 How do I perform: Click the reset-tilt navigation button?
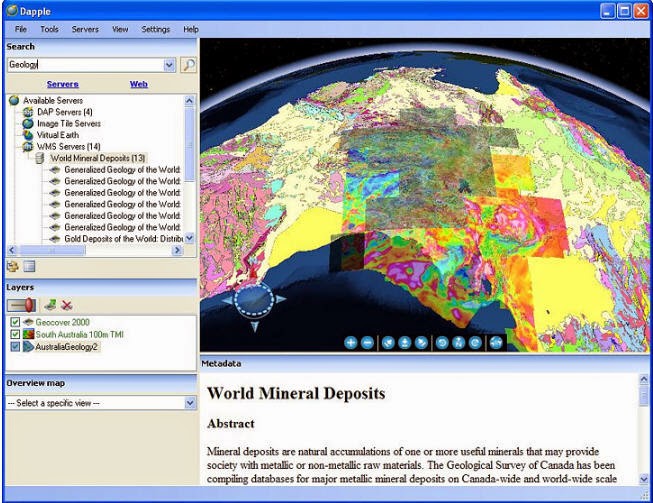pos(405,343)
